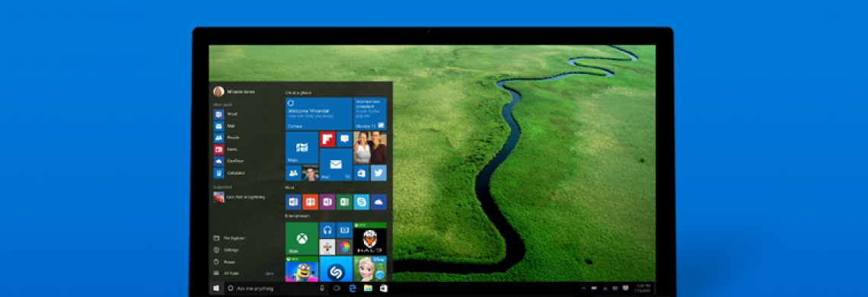868x297 pixels.
Task: Open the Minions game tile
Action: [302, 270]
